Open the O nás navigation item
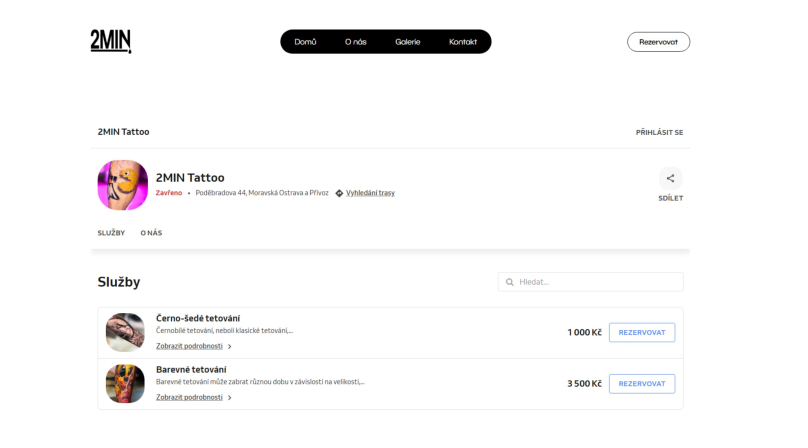Screen dimensions: 808x448 (x=356, y=42)
